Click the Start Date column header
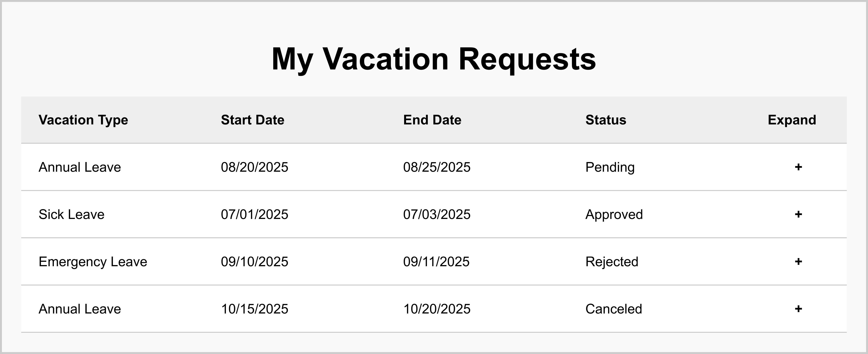Viewport: 868px width, 354px height. (252, 120)
